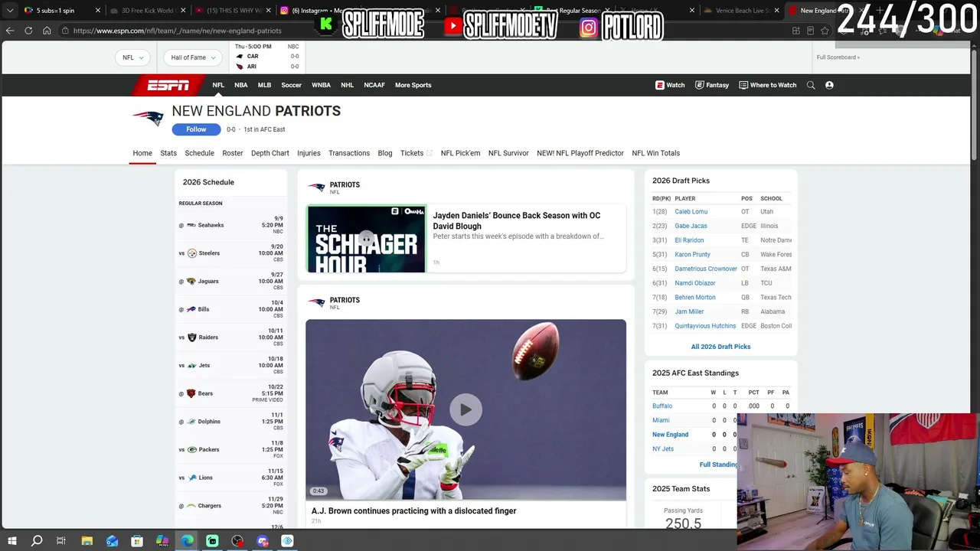Click the Bears team logo in the schedule
Image resolution: width=980 pixels, height=551 pixels.
point(191,393)
